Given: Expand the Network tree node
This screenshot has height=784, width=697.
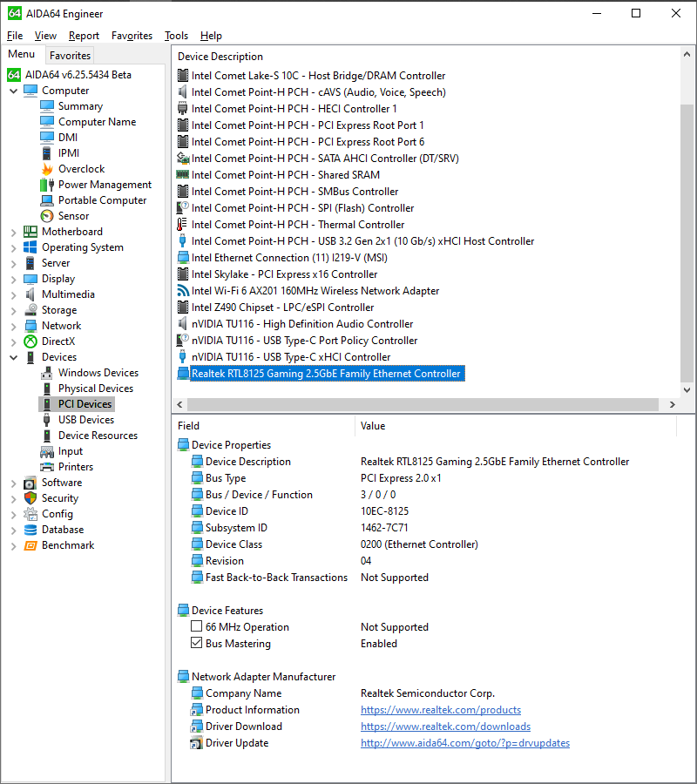Looking at the screenshot, I should point(13,326).
